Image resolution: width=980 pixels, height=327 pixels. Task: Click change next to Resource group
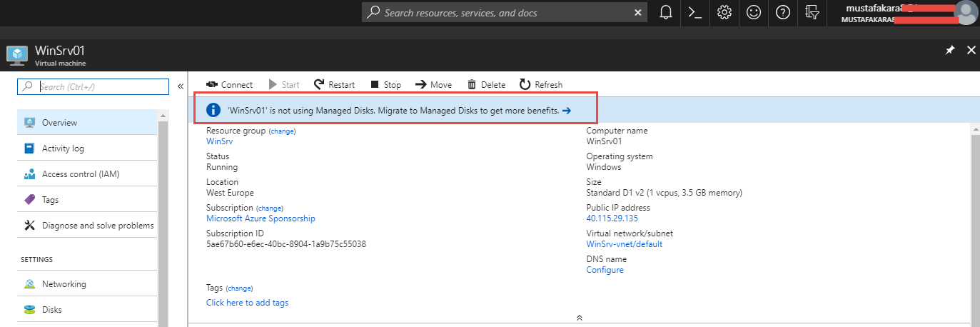(282, 131)
